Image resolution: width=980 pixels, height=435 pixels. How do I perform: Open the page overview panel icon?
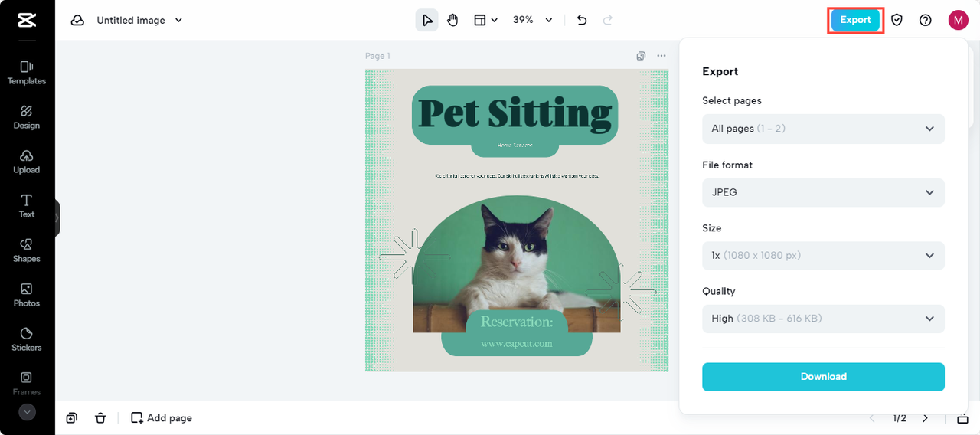962,418
